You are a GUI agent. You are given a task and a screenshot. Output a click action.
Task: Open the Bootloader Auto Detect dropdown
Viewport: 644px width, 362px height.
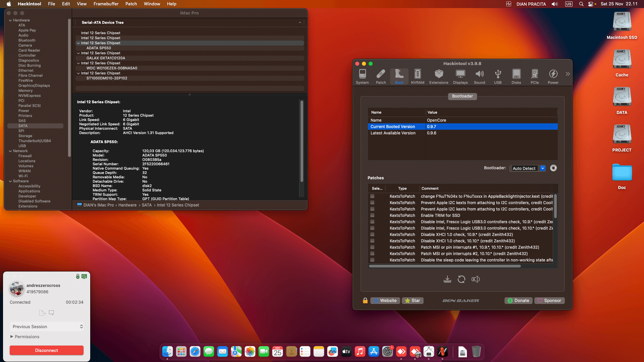point(528,168)
